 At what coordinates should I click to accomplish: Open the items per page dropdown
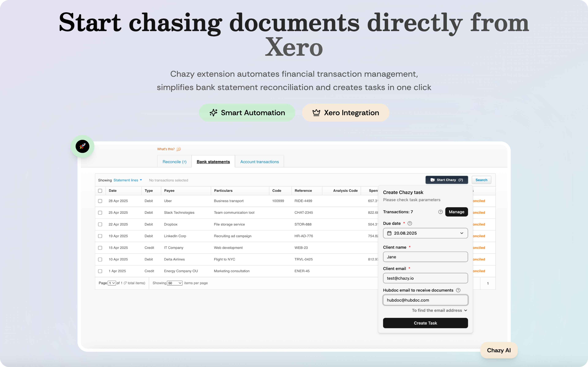pos(175,283)
